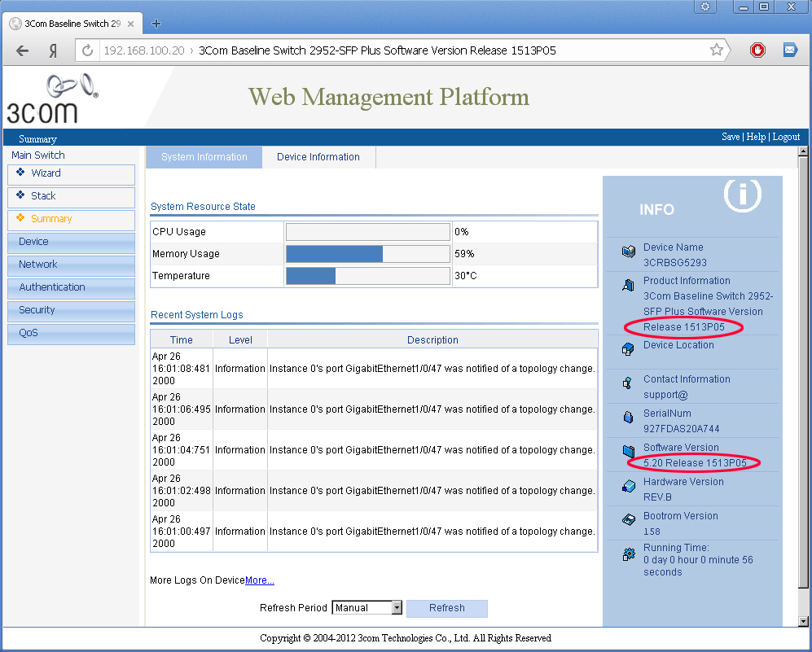
Task: Click the Product Information icon
Action: pyautogui.click(x=628, y=285)
